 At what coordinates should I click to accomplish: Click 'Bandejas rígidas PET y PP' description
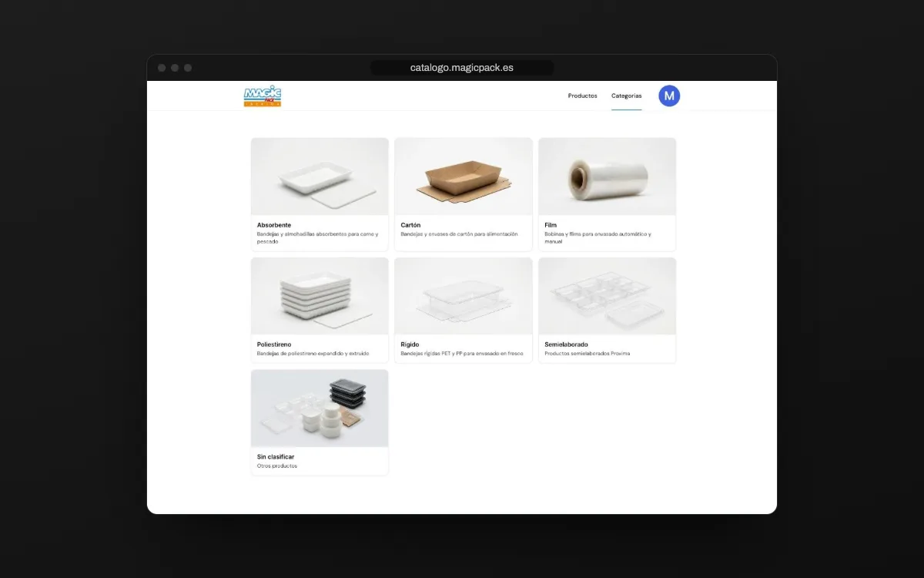pyautogui.click(x=462, y=354)
